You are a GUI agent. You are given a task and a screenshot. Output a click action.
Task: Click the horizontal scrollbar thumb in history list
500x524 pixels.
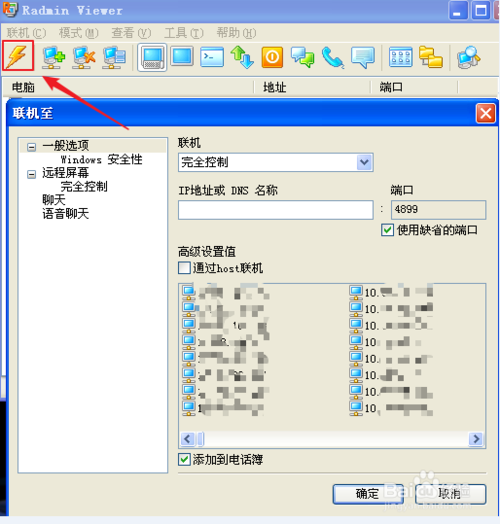(x=201, y=438)
